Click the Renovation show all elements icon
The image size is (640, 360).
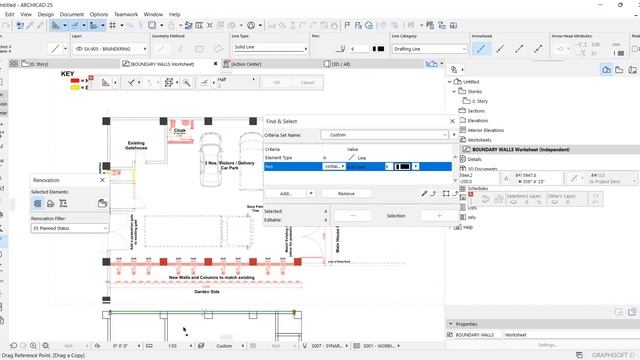pyautogui.click(x=38, y=203)
